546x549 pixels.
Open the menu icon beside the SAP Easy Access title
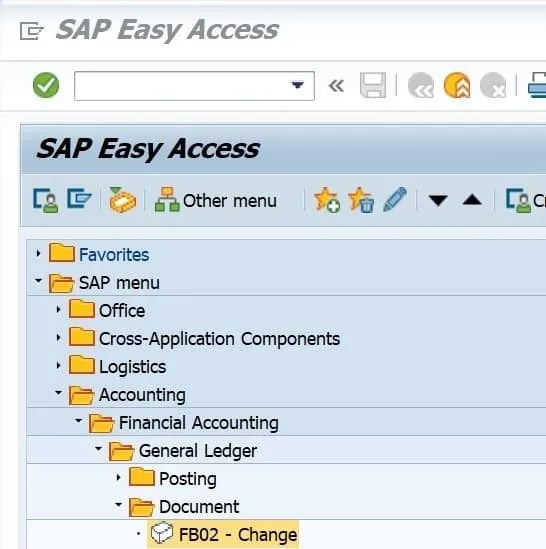[x=31, y=31]
